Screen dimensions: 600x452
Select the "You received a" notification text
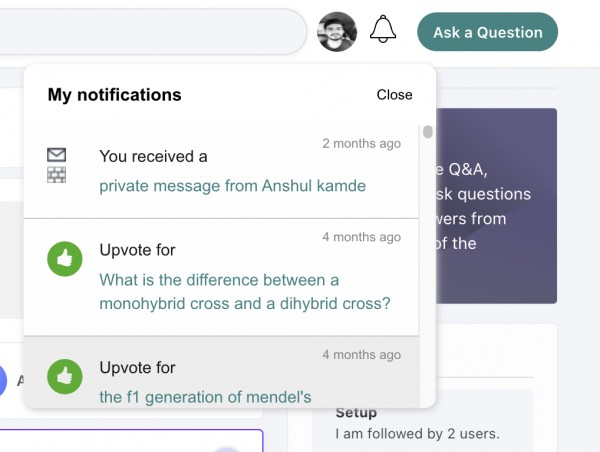click(x=153, y=156)
